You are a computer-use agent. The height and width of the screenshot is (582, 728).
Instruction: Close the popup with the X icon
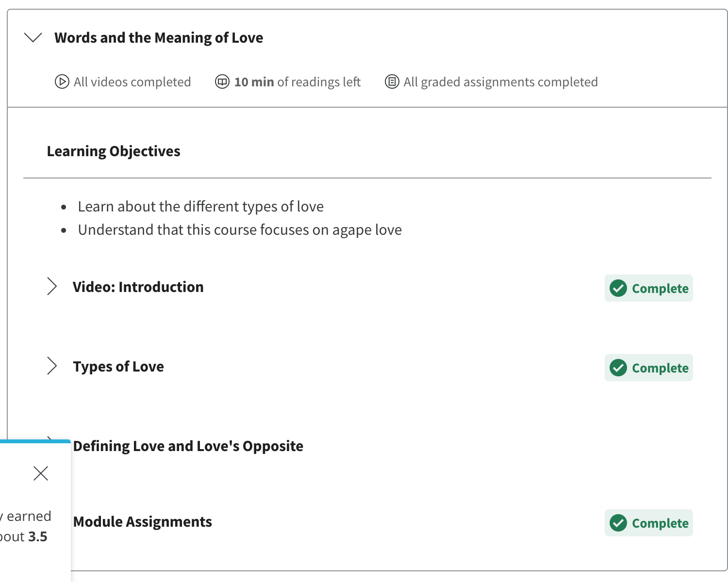(41, 473)
